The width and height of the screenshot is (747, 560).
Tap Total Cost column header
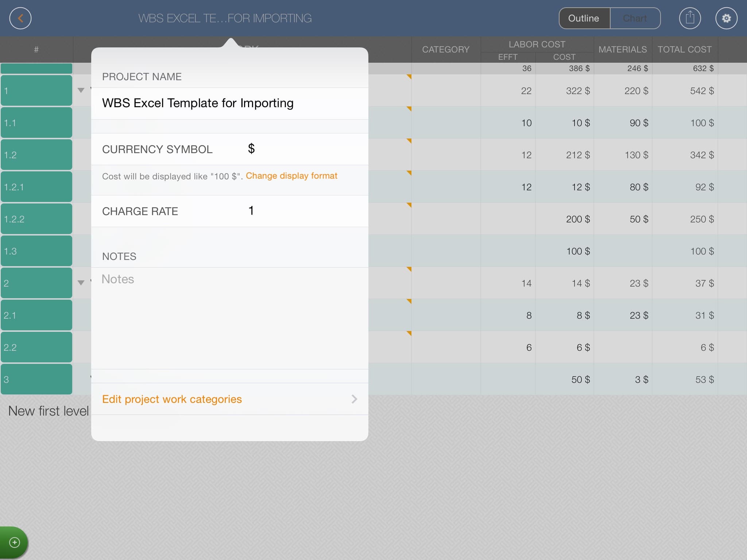click(x=684, y=49)
